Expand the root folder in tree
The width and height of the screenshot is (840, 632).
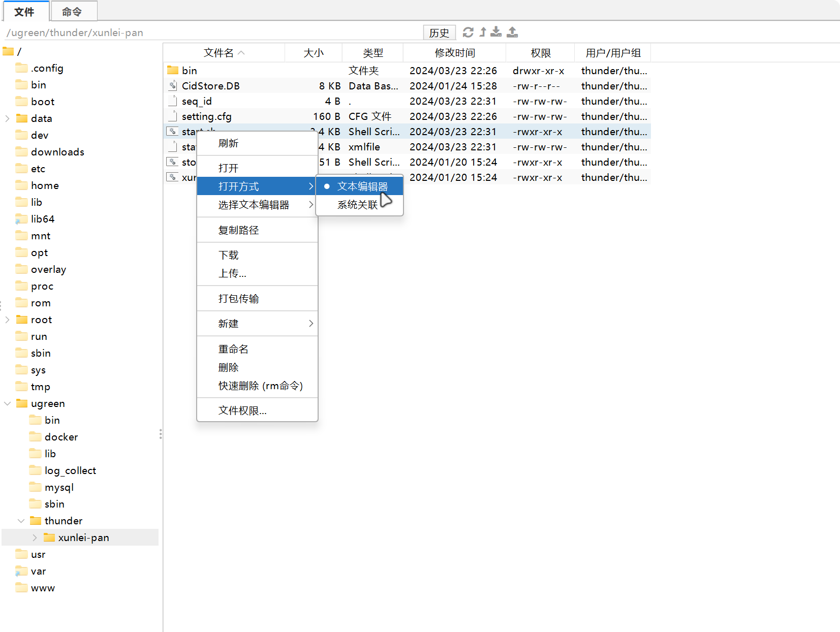tap(7, 320)
